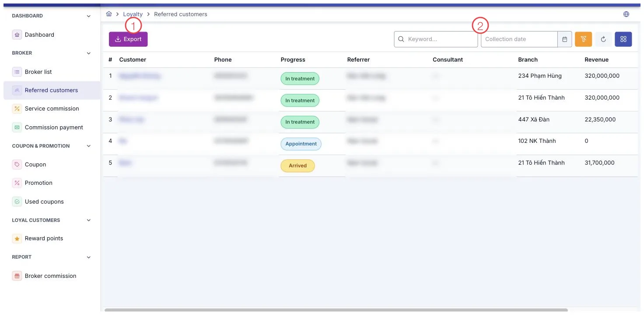Click the Revenue column header
644x315 pixels.
coord(596,59)
